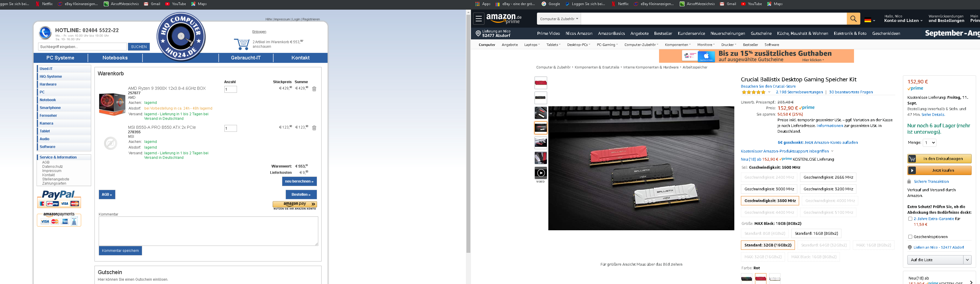
Task: Select Geschwindigkeit: 3200 MHz option
Action: (828, 189)
